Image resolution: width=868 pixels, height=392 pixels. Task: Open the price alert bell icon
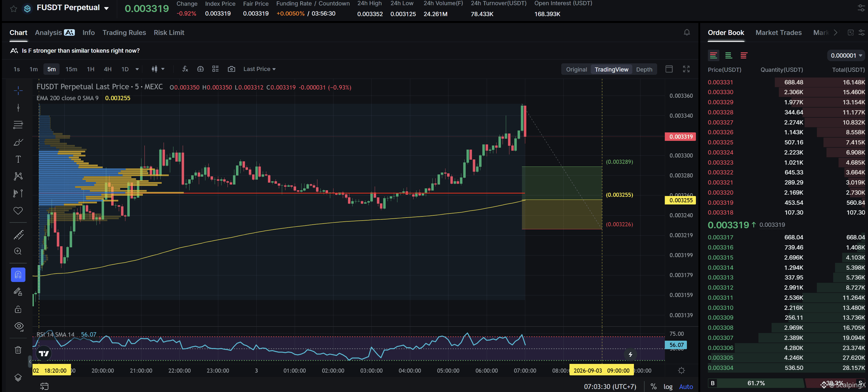point(687,32)
